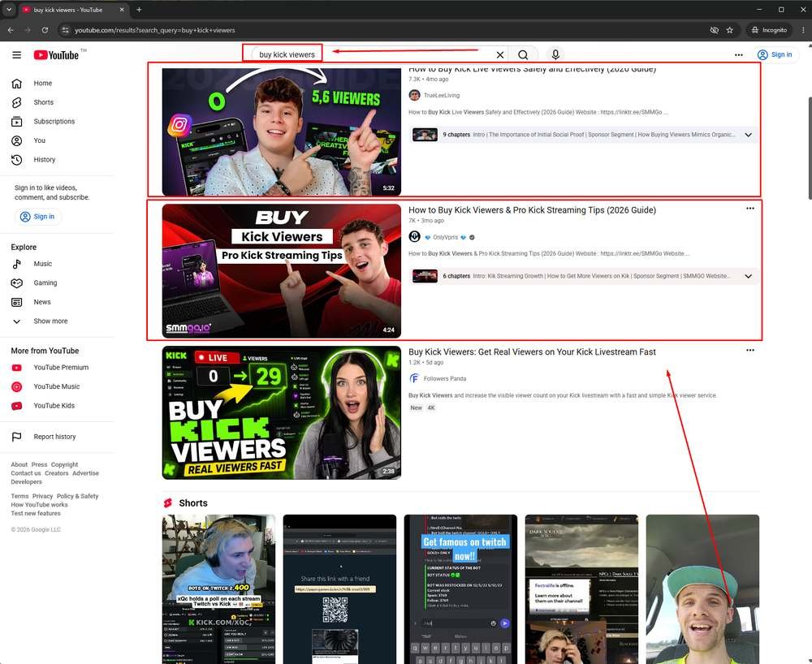This screenshot has height=664, width=812.
Task: Open the QR code share link Short
Action: [339, 589]
